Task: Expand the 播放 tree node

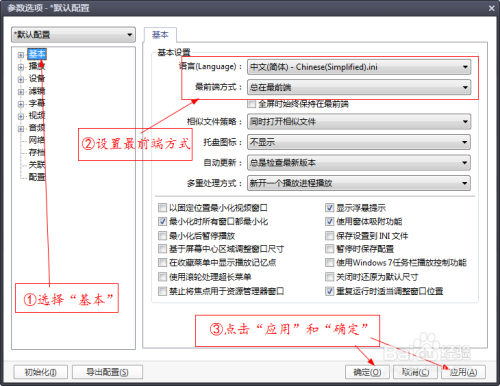Action: click(x=21, y=67)
